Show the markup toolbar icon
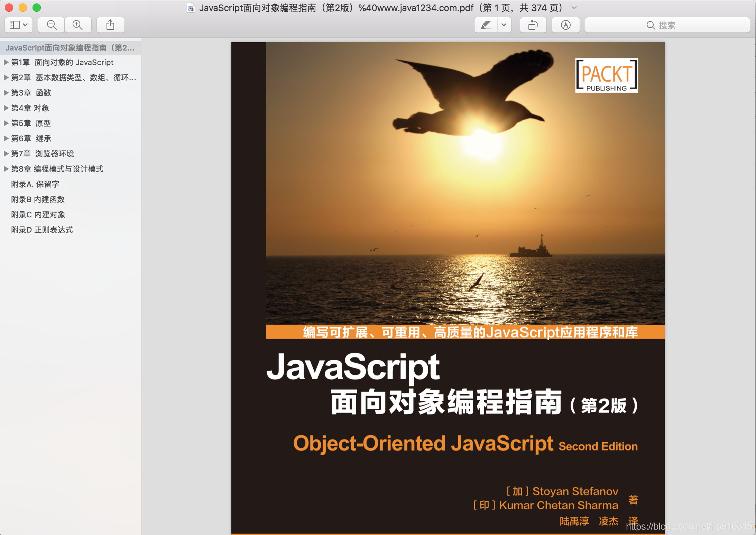756x535 pixels. (x=566, y=25)
